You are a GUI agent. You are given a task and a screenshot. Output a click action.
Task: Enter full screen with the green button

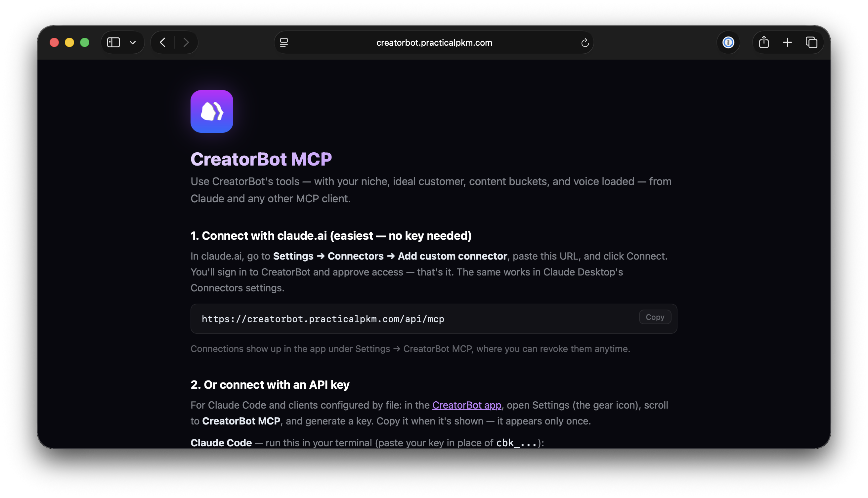(x=85, y=42)
